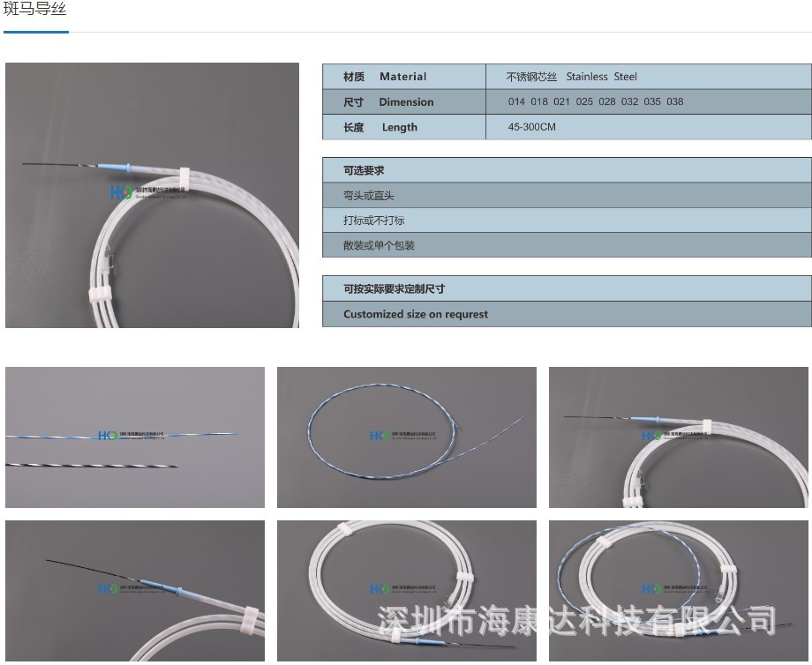
Task: Click the Dimension 尺寸 row header
Action: (402, 102)
